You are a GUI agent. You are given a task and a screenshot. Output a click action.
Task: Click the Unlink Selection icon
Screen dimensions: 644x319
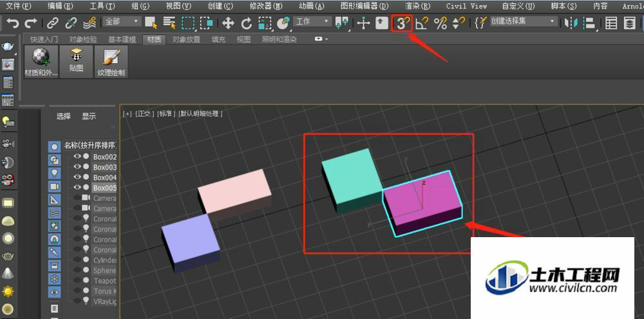click(x=71, y=23)
